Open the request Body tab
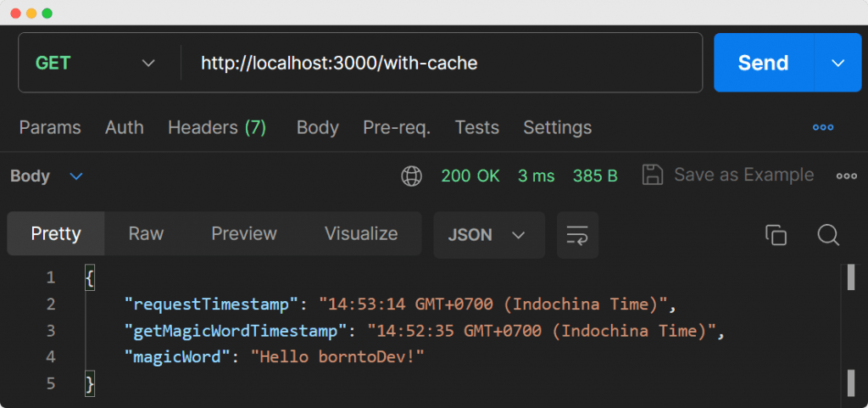 pos(318,128)
